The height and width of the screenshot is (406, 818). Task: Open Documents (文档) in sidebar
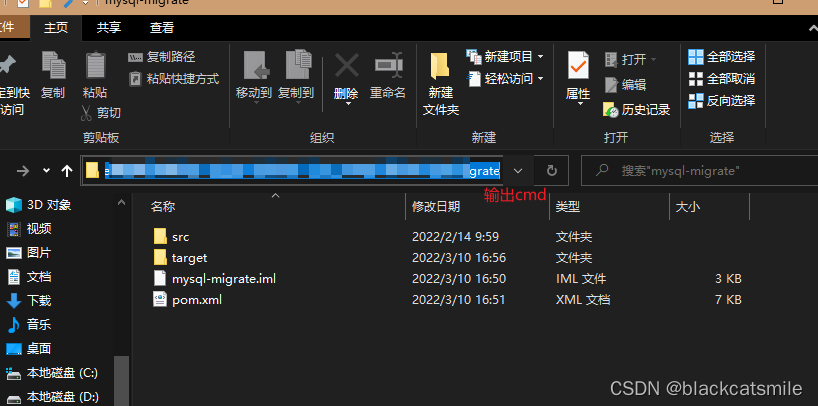pos(29,277)
